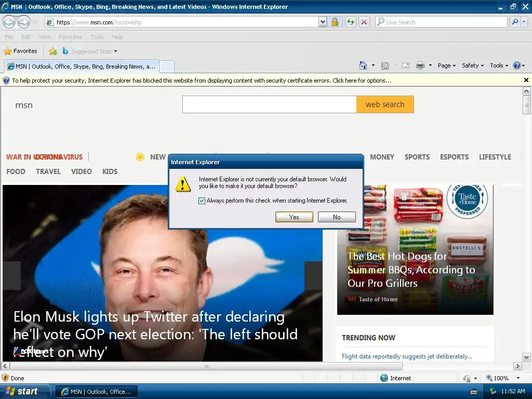Open the search provider dropdown arrow
Screen dimensions: 532x399
coord(524,22)
